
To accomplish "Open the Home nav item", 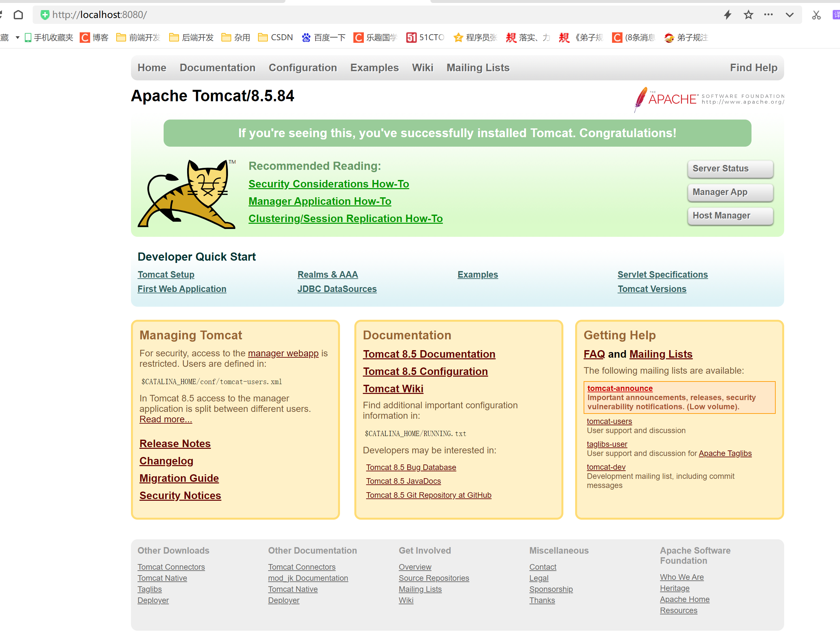I will 152,68.
